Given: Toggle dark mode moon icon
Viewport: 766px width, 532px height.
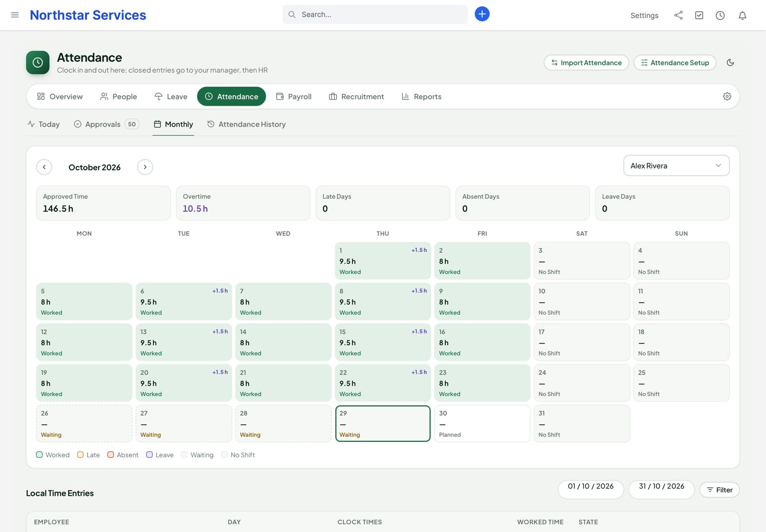Looking at the screenshot, I should click(x=730, y=63).
